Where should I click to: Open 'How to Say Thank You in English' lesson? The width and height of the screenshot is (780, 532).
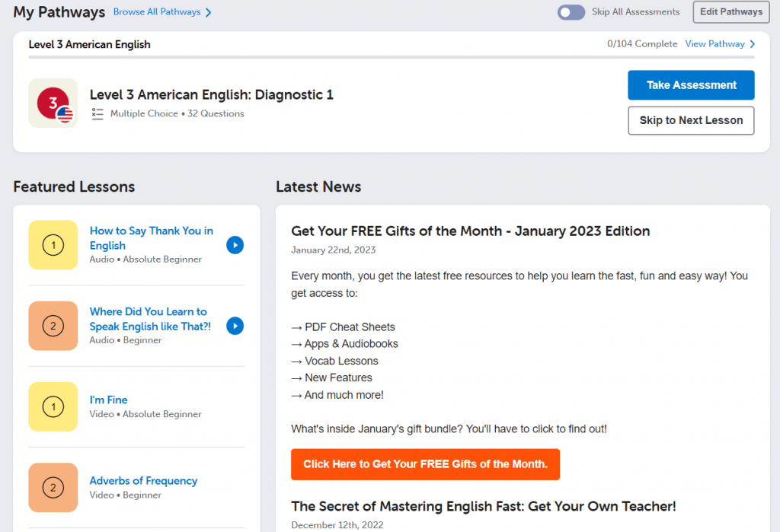(x=152, y=238)
